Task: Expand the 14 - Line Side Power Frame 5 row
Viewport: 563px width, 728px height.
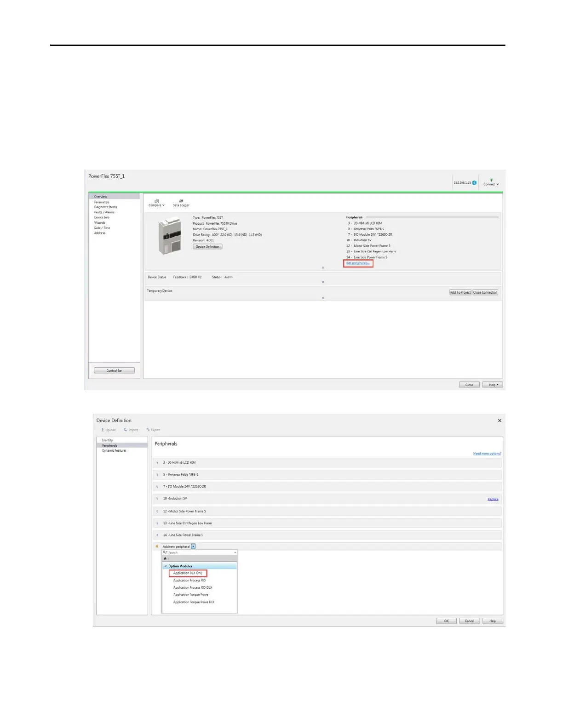Action: 157,535
